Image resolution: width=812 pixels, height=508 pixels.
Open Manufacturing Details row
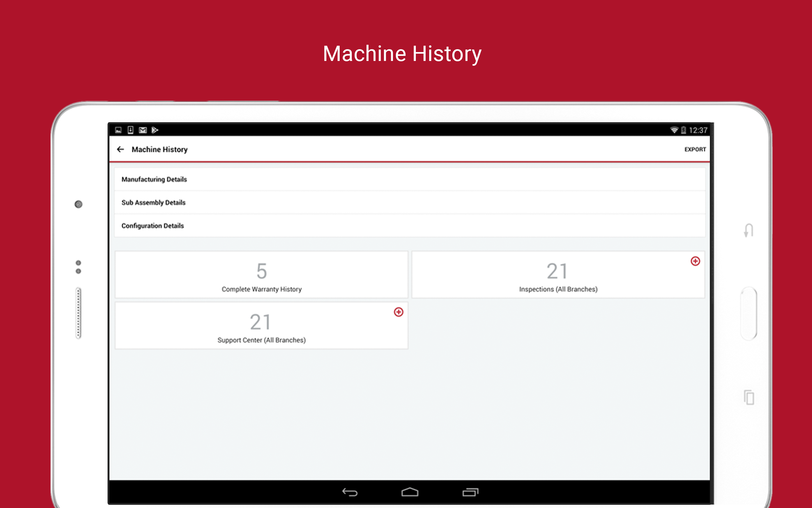(409, 179)
